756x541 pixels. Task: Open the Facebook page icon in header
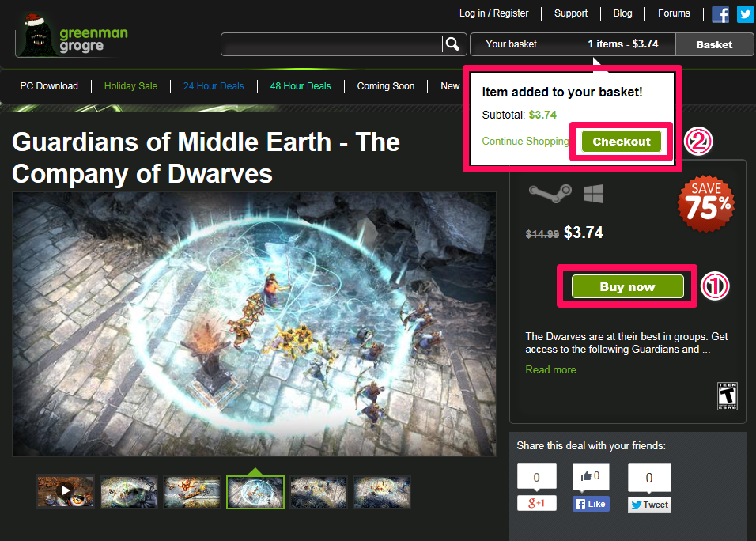(720, 14)
